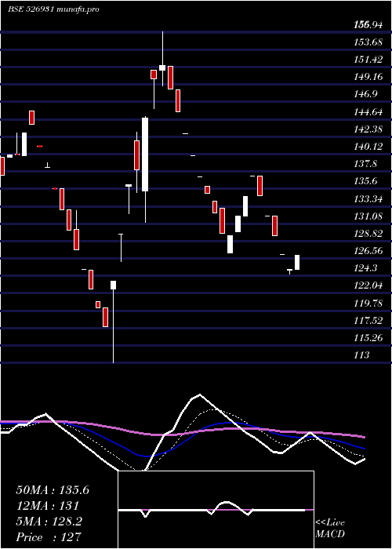The width and height of the screenshot is (392, 549).
Task: Click the '50MA : 135.6' readout
Action: pos(53,490)
